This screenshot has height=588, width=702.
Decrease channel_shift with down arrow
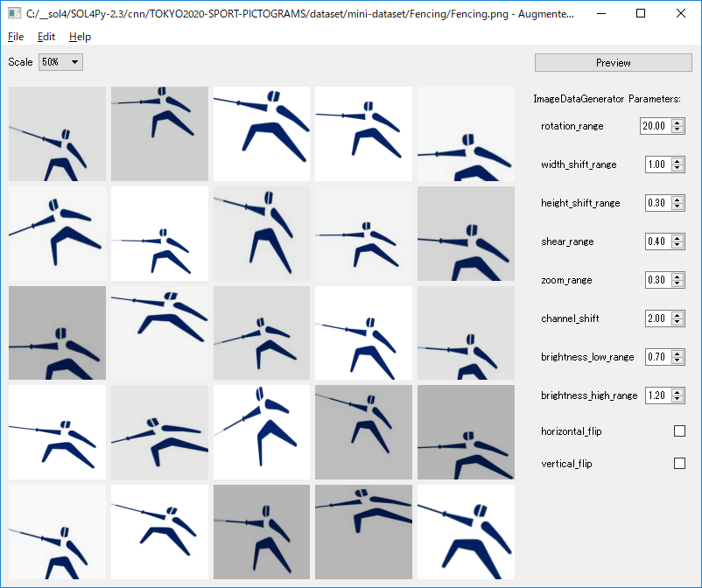click(x=677, y=322)
